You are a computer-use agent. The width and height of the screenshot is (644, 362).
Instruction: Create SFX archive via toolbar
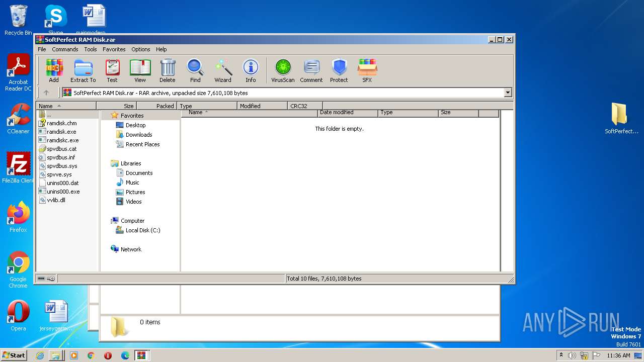click(x=367, y=71)
